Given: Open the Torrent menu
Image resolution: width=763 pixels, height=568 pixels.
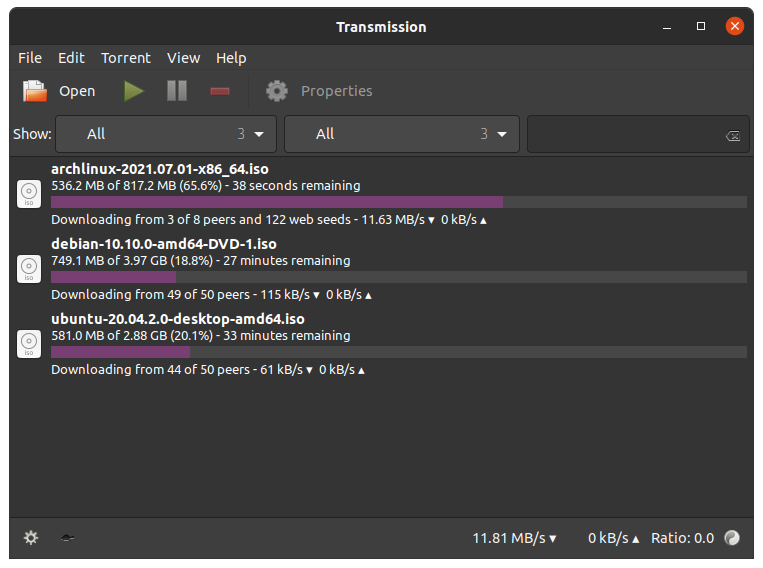Looking at the screenshot, I should [126, 58].
